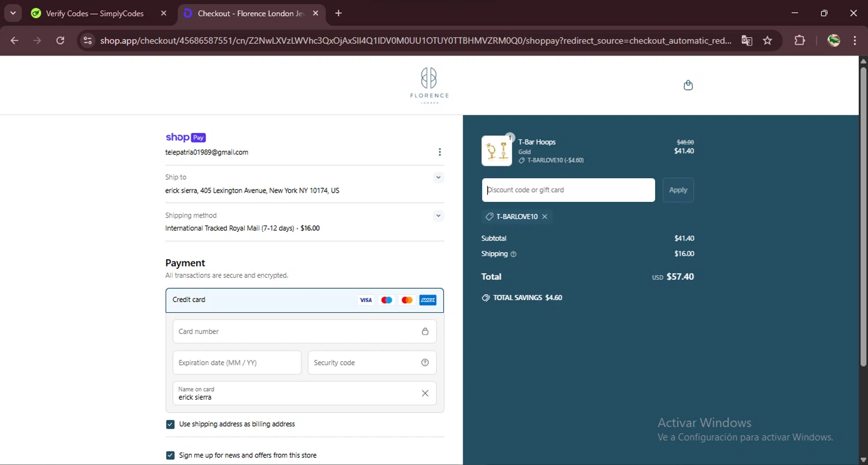Clear the Name on card field with X
868x465 pixels.
[x=425, y=393]
